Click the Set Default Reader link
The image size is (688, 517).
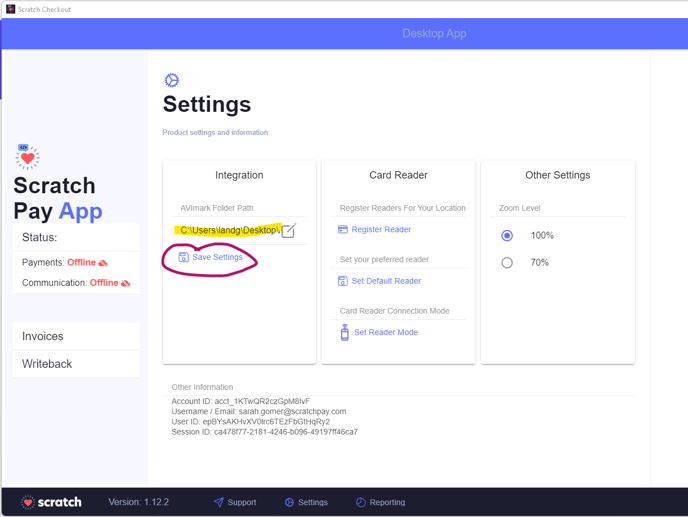(x=386, y=281)
